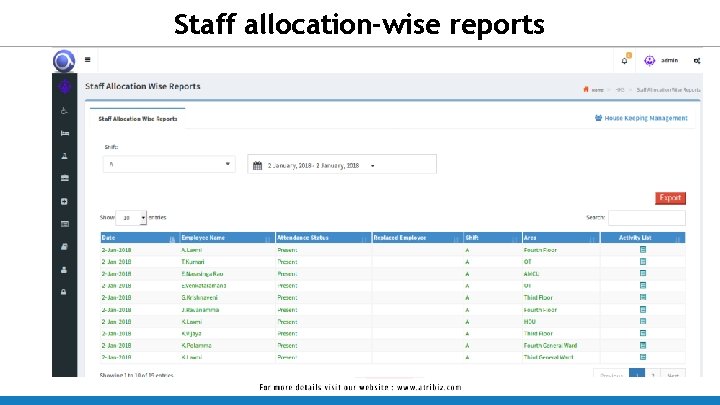
Task: Open the user module in sidebar
Action: pyautogui.click(x=64, y=270)
